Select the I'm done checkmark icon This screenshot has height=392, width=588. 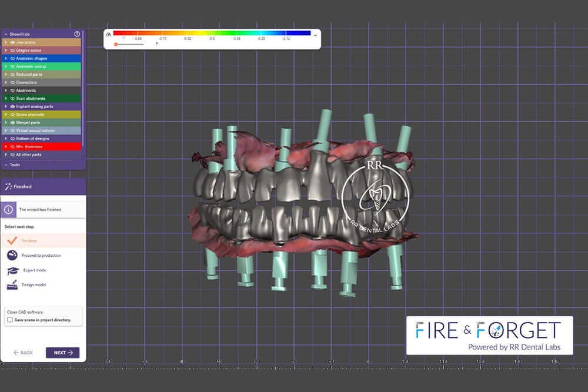tap(12, 240)
